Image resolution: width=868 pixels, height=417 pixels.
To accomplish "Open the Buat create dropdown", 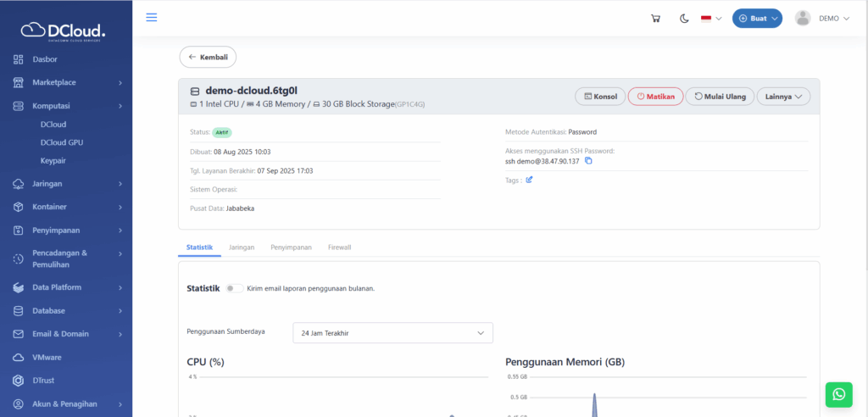I will [757, 19].
